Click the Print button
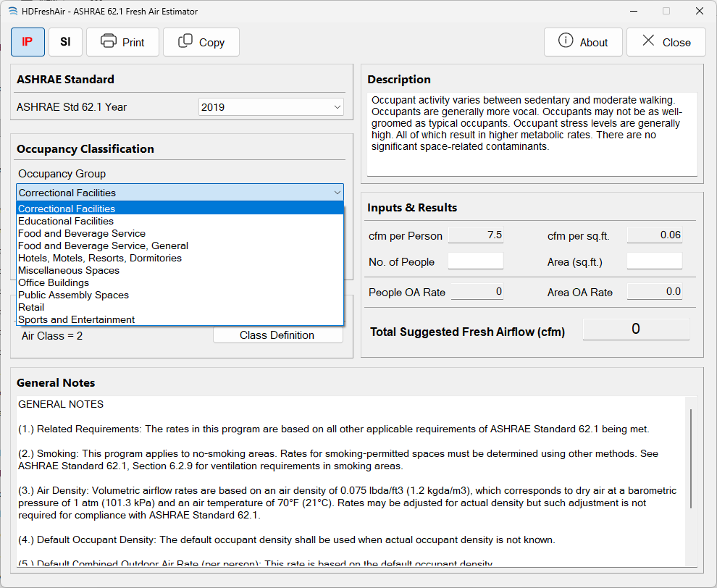Viewport: 717px width, 588px height. (x=122, y=42)
